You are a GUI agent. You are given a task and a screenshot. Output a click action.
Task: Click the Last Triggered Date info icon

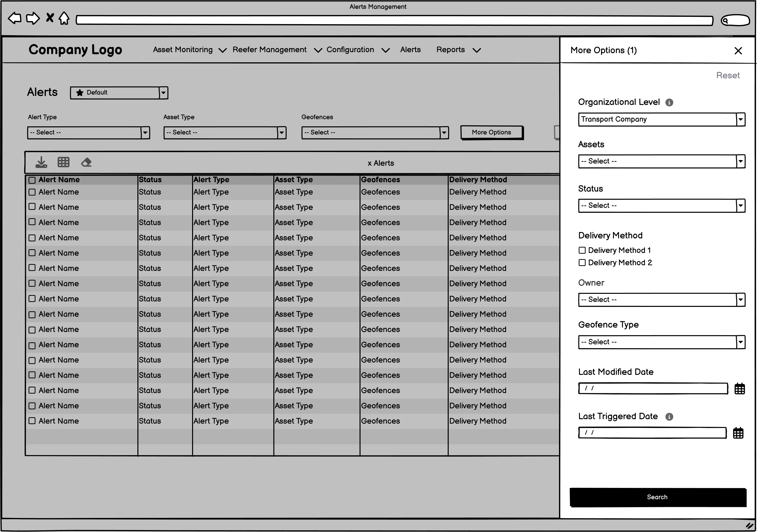pos(669,417)
